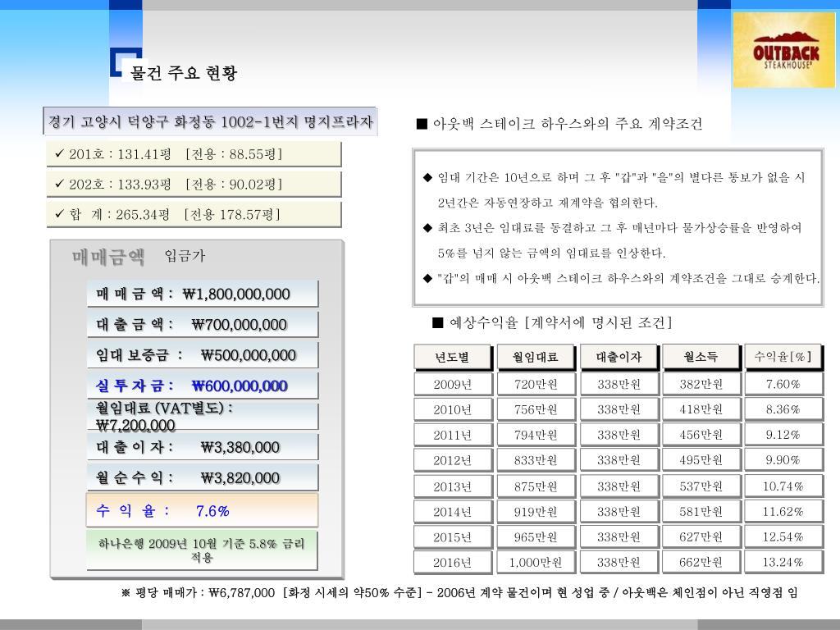Select the '7.60%' yield cell
The height and width of the screenshot is (630, 840).
[783, 384]
